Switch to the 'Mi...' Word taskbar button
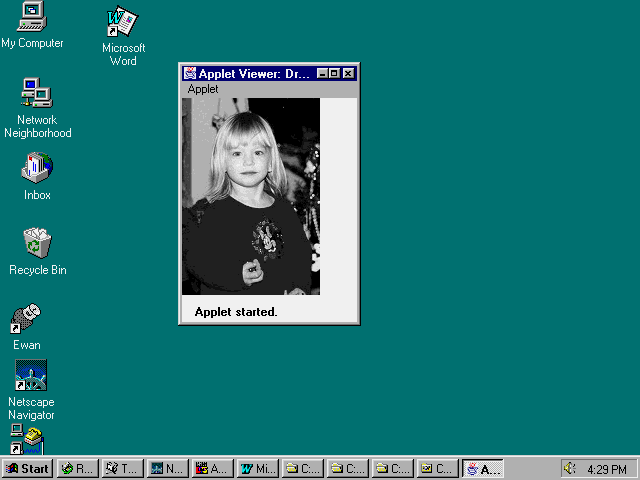 click(258, 469)
